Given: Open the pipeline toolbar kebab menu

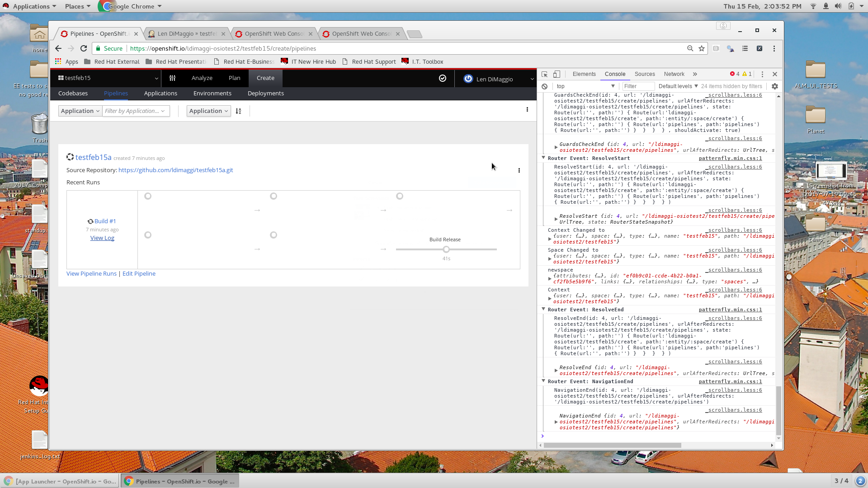Looking at the screenshot, I should pos(527,109).
